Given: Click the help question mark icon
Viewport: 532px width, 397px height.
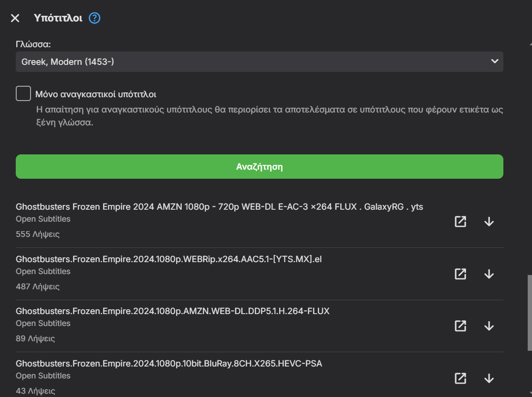Looking at the screenshot, I should 94,18.
